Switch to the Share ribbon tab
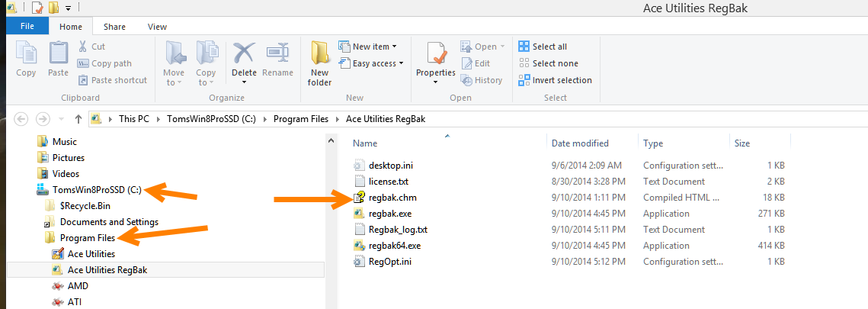 pyautogui.click(x=114, y=26)
